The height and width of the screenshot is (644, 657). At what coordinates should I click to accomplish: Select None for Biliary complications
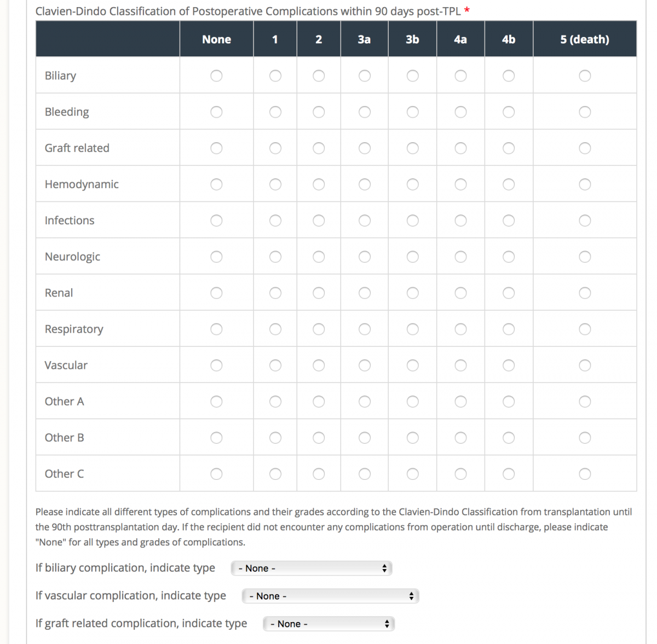pyautogui.click(x=216, y=76)
